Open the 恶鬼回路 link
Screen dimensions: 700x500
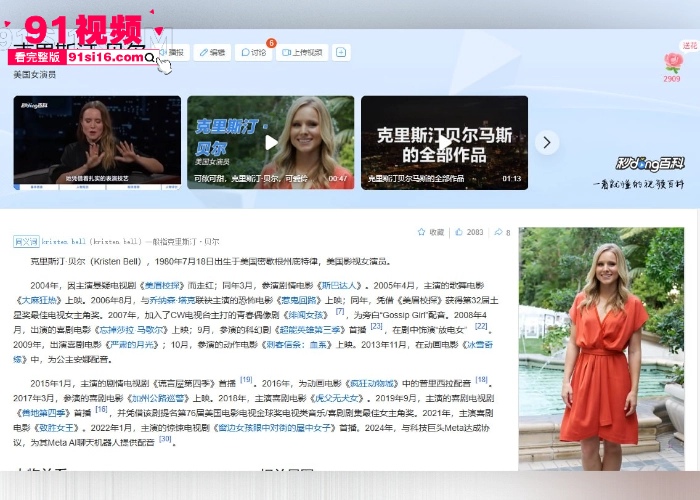click(299, 300)
